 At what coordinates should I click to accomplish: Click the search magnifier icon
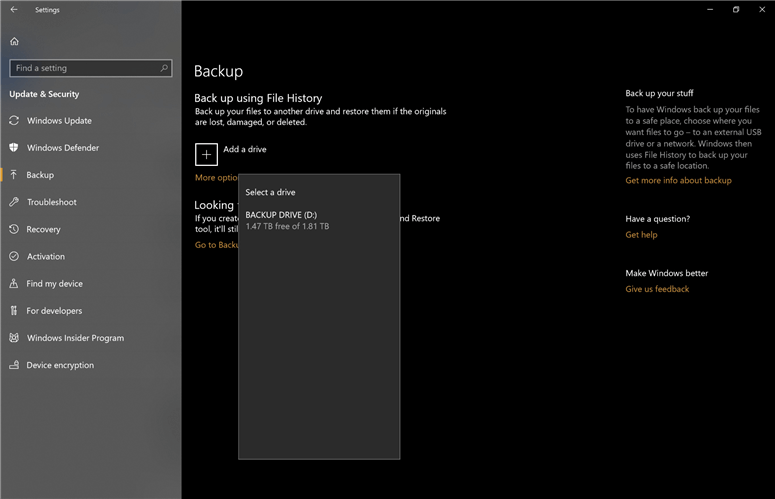tap(164, 68)
